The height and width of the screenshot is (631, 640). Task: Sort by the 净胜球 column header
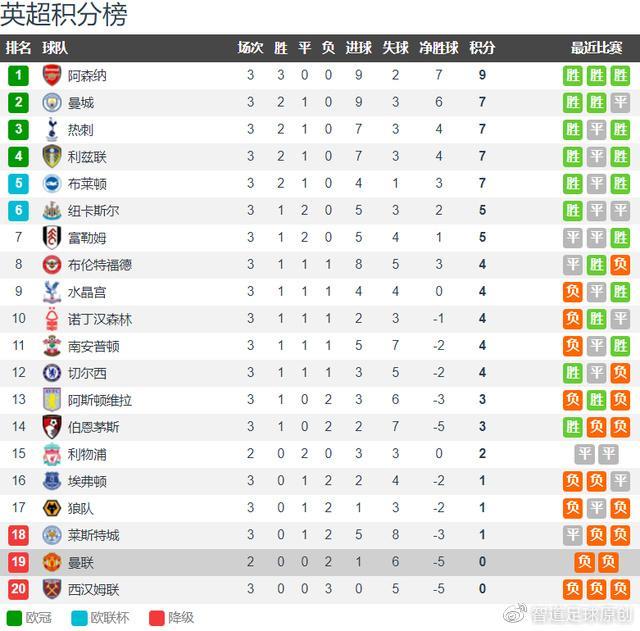(x=439, y=48)
